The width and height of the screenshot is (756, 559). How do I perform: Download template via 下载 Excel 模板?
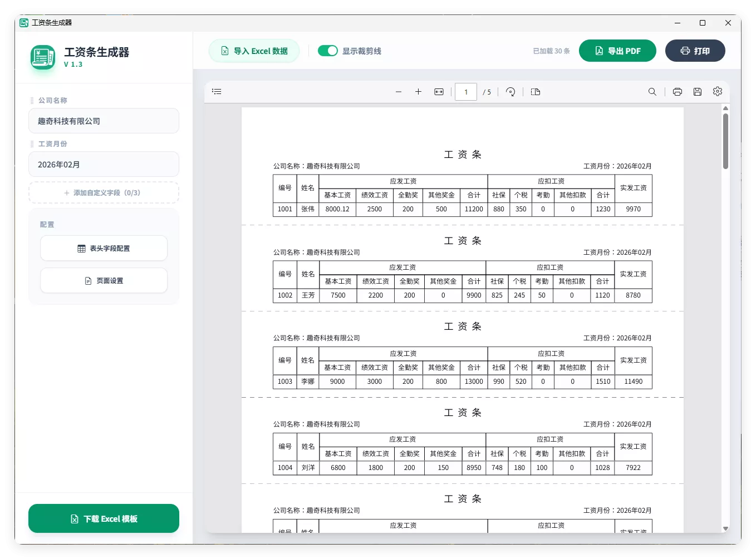[104, 518]
